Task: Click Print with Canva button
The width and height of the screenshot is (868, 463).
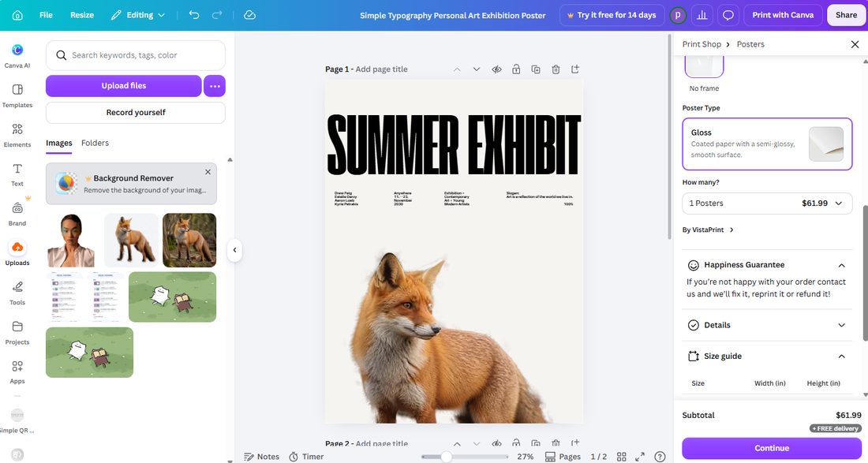Action: coord(783,15)
